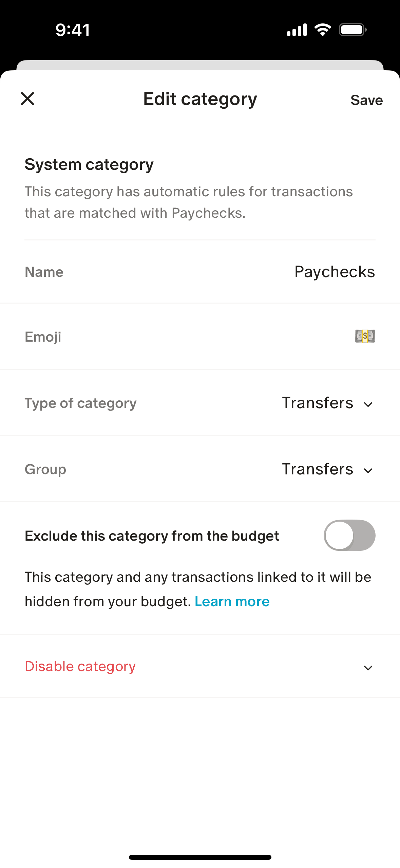
Task: Tap the Disable category text
Action: click(80, 666)
